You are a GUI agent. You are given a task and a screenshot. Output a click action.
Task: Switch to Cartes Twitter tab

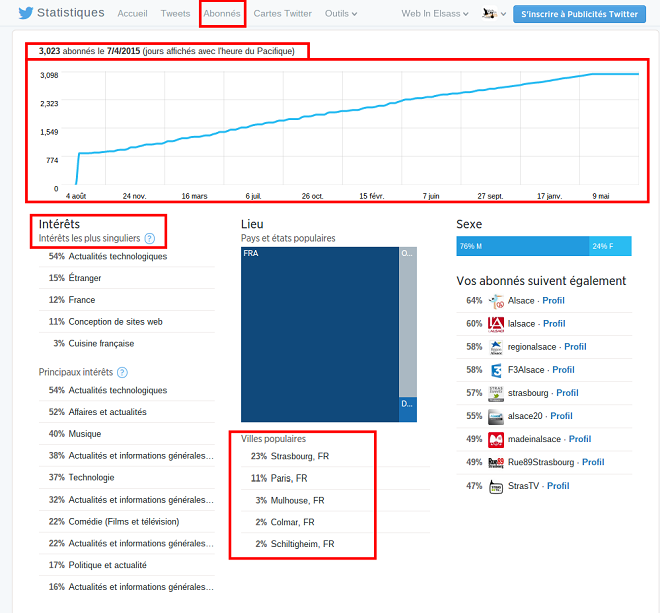282,13
